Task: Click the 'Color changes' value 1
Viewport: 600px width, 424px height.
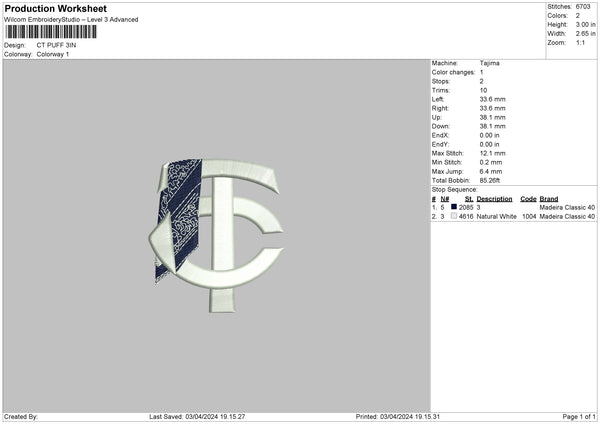Action: 481,72
